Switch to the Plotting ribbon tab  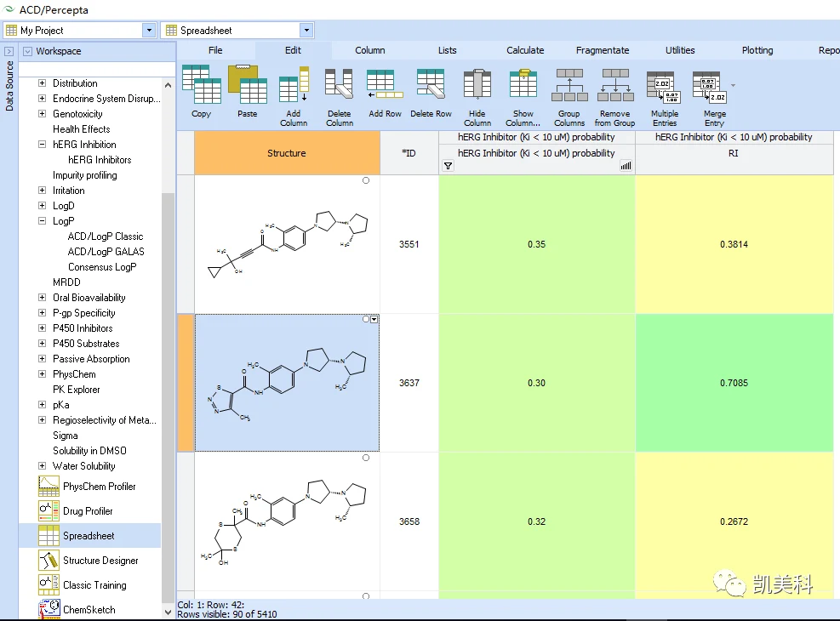pyautogui.click(x=757, y=50)
